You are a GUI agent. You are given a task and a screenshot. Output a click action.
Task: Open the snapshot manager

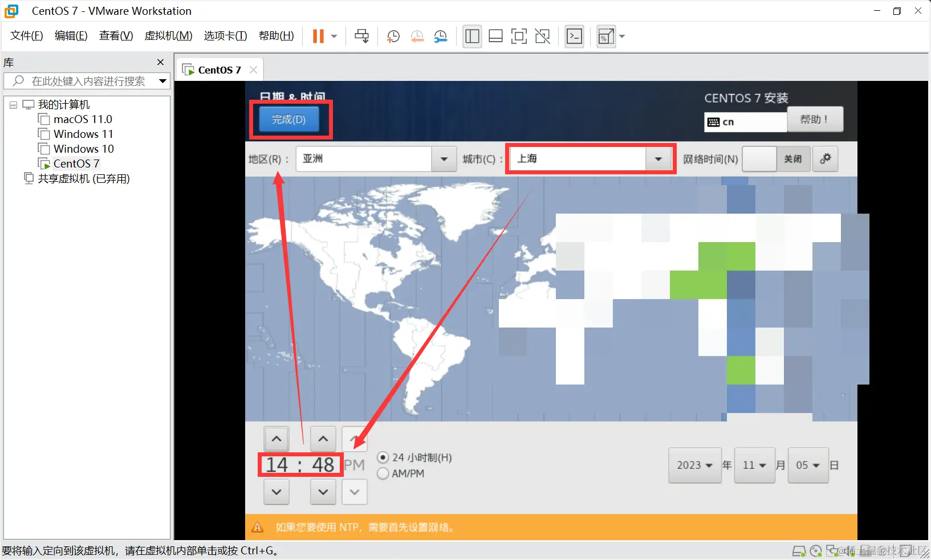pos(440,36)
